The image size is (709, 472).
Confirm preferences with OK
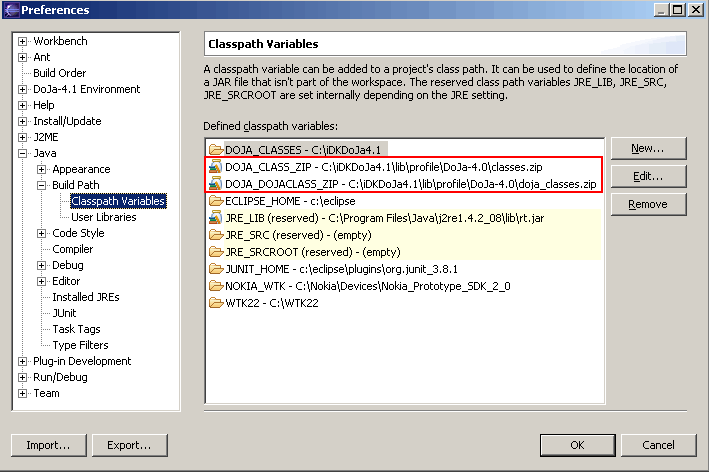pyautogui.click(x=577, y=445)
